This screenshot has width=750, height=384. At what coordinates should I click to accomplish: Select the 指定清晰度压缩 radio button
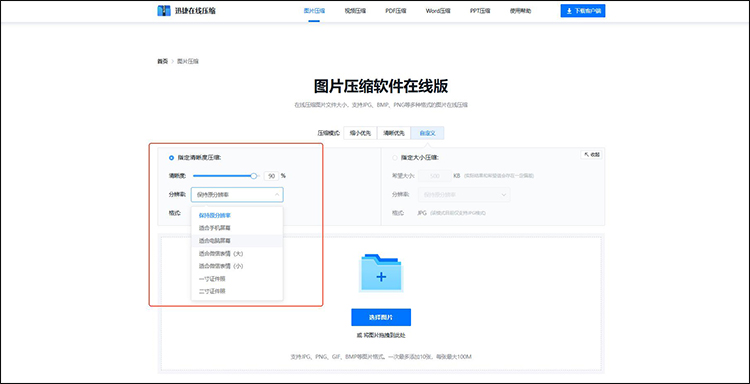[x=171, y=157]
